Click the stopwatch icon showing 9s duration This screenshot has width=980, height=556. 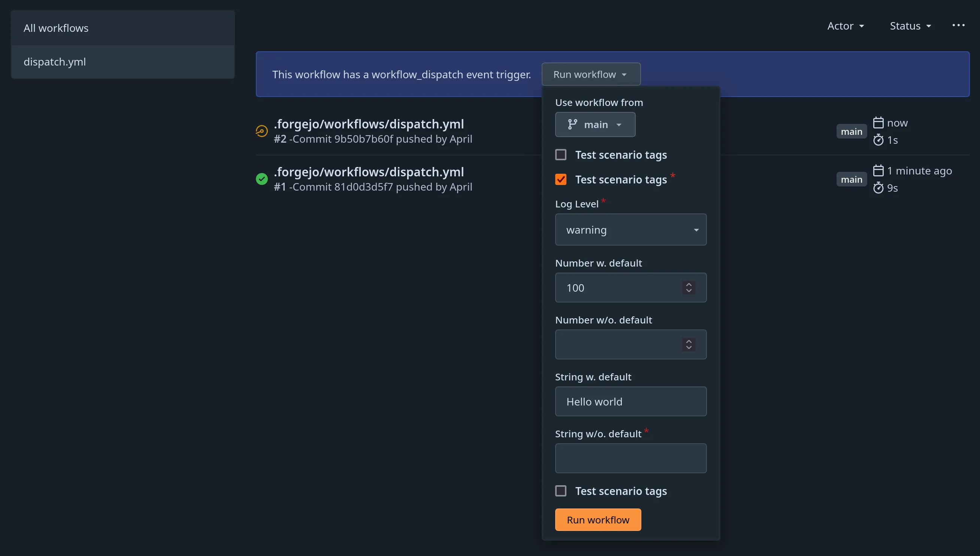(x=879, y=188)
